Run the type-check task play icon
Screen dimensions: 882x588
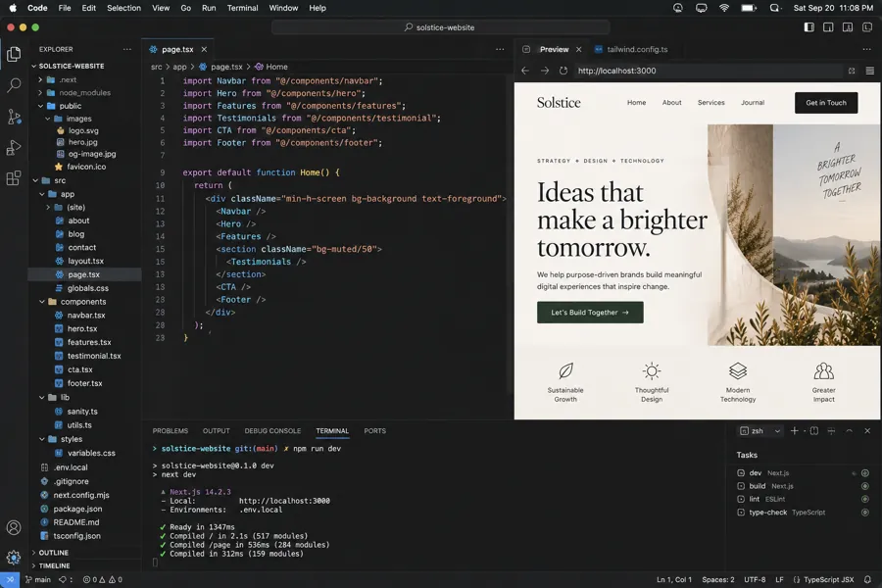click(741, 513)
